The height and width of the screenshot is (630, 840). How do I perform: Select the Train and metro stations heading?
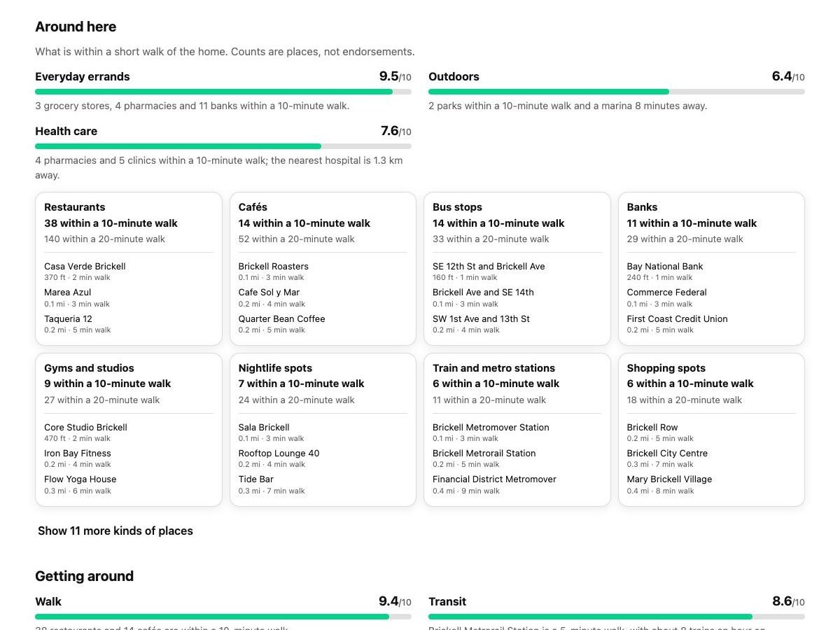(x=493, y=368)
